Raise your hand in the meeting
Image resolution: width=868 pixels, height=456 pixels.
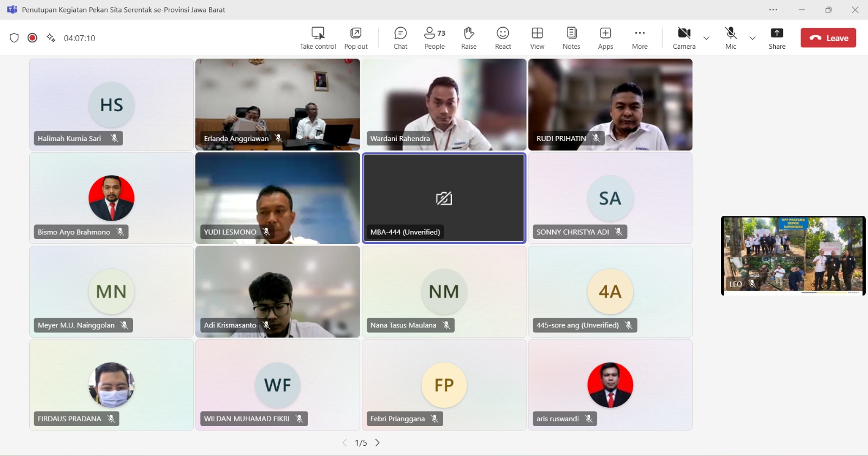tap(469, 38)
